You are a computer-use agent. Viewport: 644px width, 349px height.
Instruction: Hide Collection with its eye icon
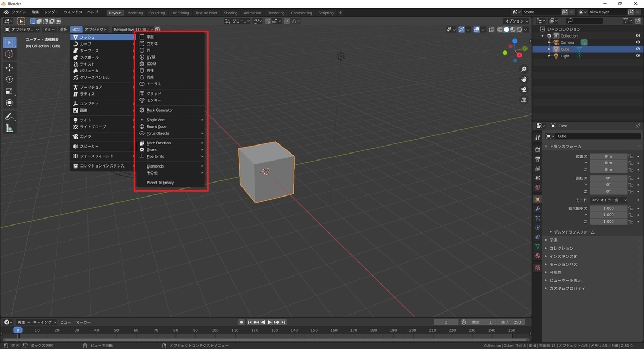(x=638, y=35)
